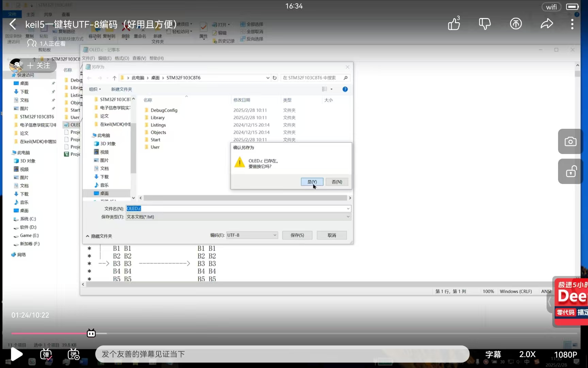The image size is (588, 368).
Task: Select 系统 (C:) in Explorer sidebar
Action: [x=28, y=219]
